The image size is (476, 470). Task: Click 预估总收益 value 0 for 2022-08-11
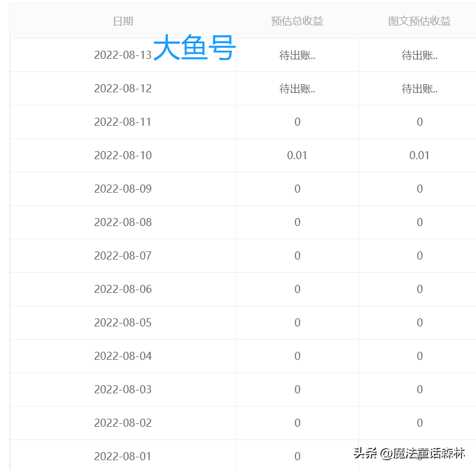coord(297,122)
